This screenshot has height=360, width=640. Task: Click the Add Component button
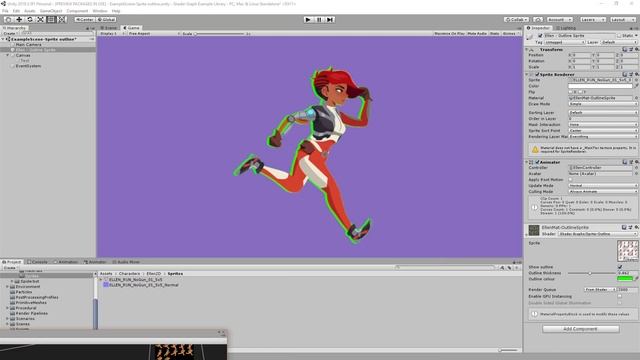pyautogui.click(x=580, y=329)
